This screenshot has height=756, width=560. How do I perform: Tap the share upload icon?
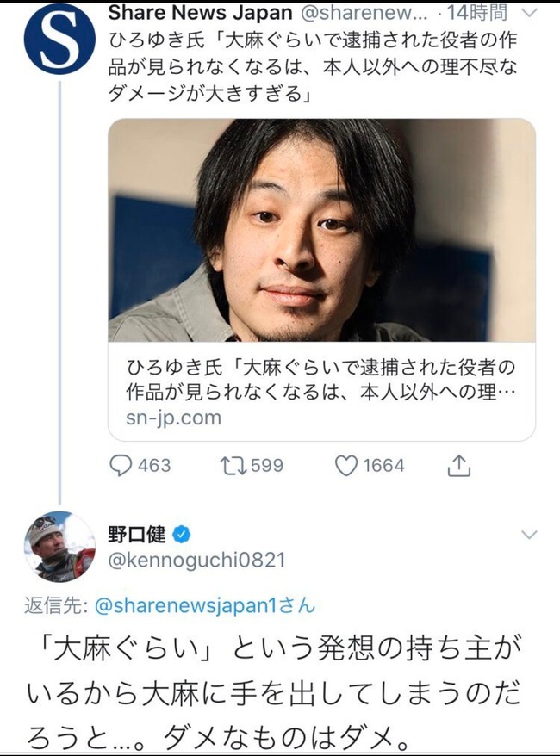458,465
